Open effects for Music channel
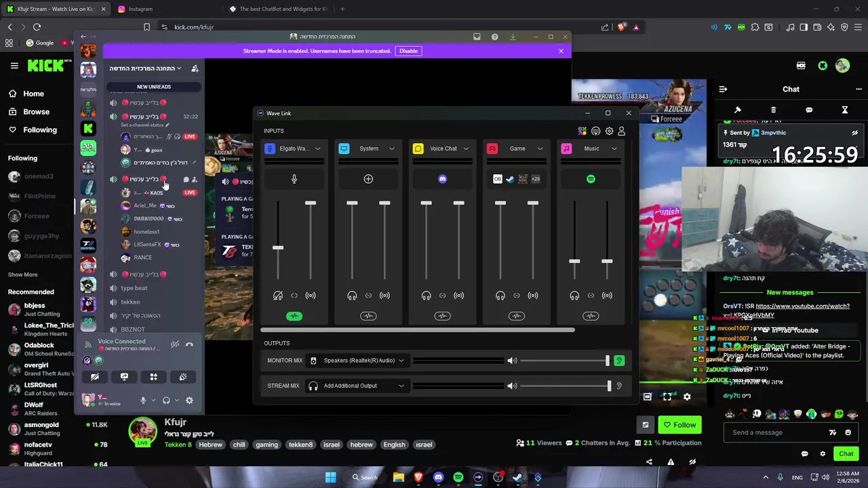The height and width of the screenshot is (488, 868). click(x=591, y=316)
